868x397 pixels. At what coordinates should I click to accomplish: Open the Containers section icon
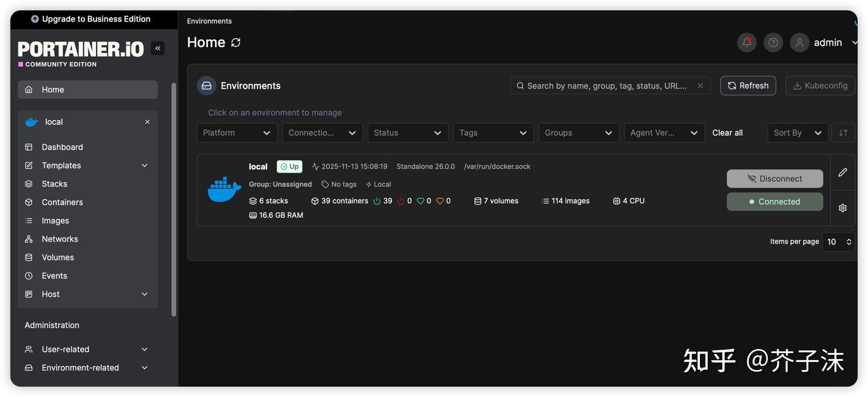tap(28, 202)
